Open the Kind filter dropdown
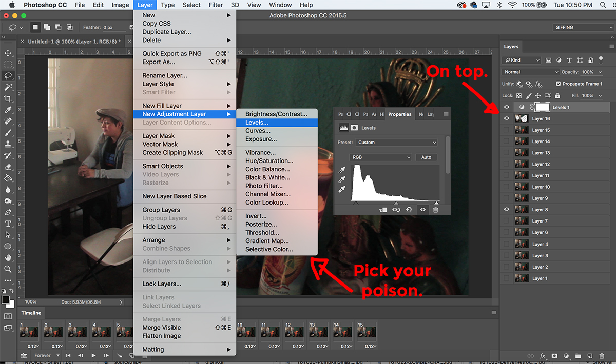 (522, 60)
